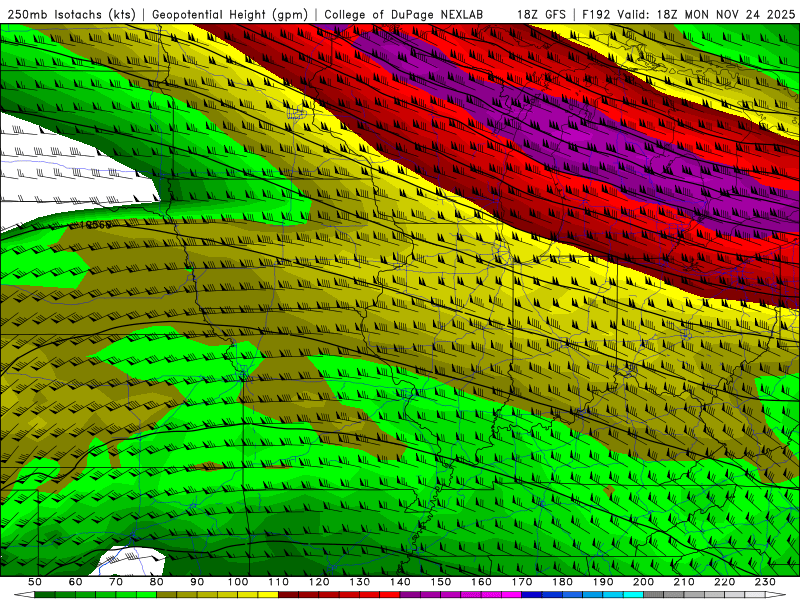Click the right arrow end of the color bar
Screen dimensions: 800x600
776,595
